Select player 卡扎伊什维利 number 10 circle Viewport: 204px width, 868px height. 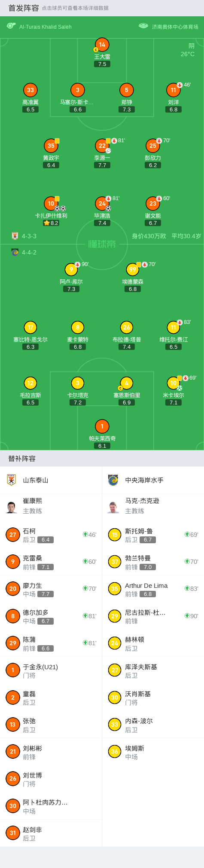point(51,204)
